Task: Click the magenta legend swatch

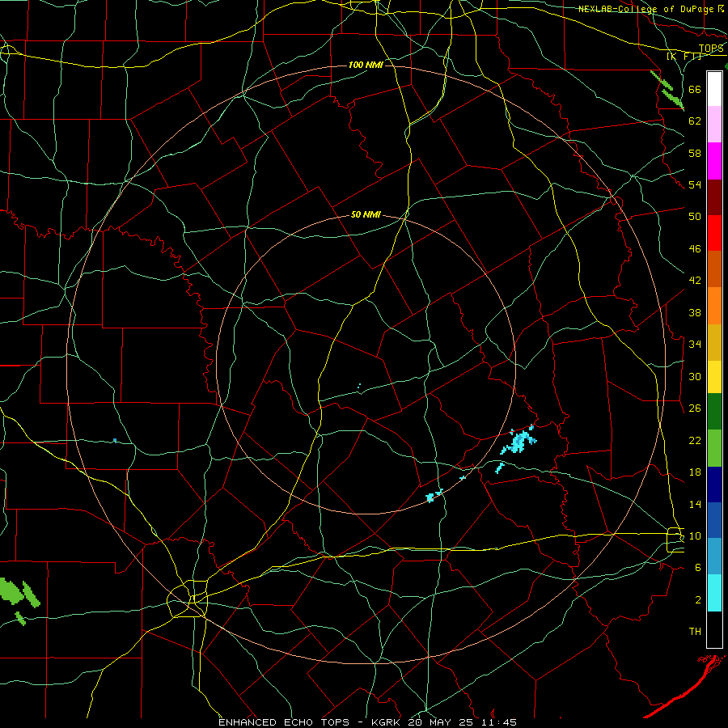Action: click(714, 161)
